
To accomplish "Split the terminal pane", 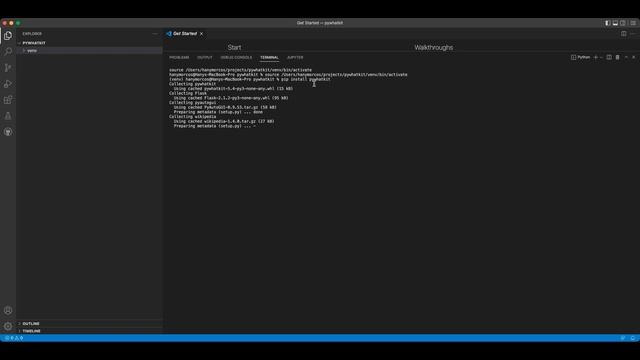I will click(x=609, y=58).
